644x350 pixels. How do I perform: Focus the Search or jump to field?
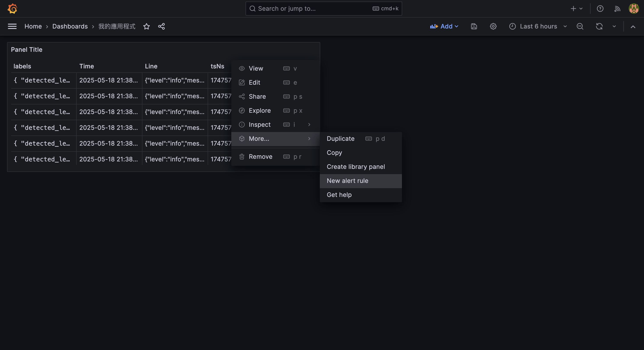pyautogui.click(x=324, y=9)
